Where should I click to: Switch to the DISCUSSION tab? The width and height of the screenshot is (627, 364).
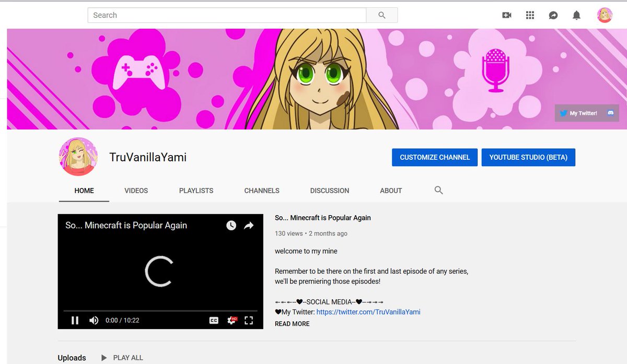pyautogui.click(x=330, y=191)
